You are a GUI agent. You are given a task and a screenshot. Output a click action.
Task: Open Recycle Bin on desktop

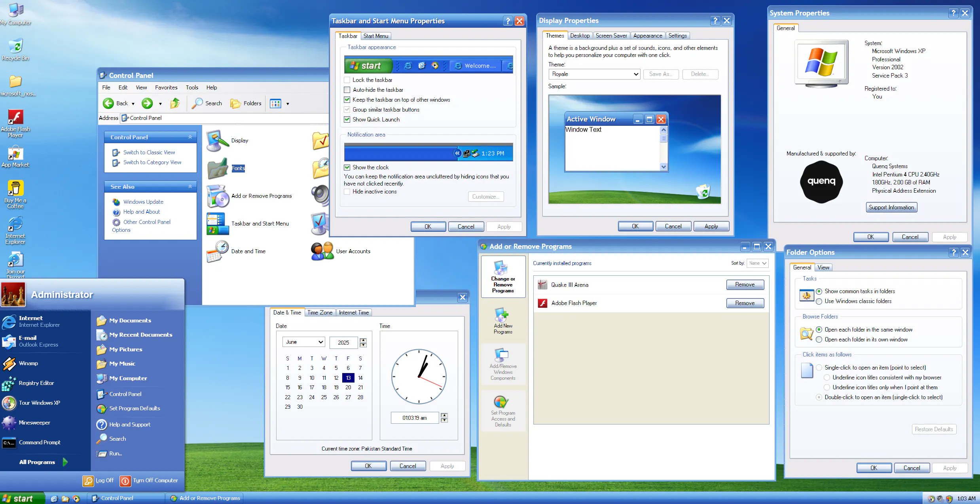(15, 49)
